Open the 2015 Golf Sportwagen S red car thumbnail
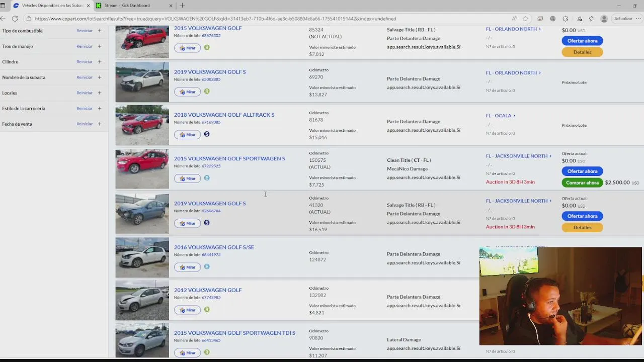 142,169
